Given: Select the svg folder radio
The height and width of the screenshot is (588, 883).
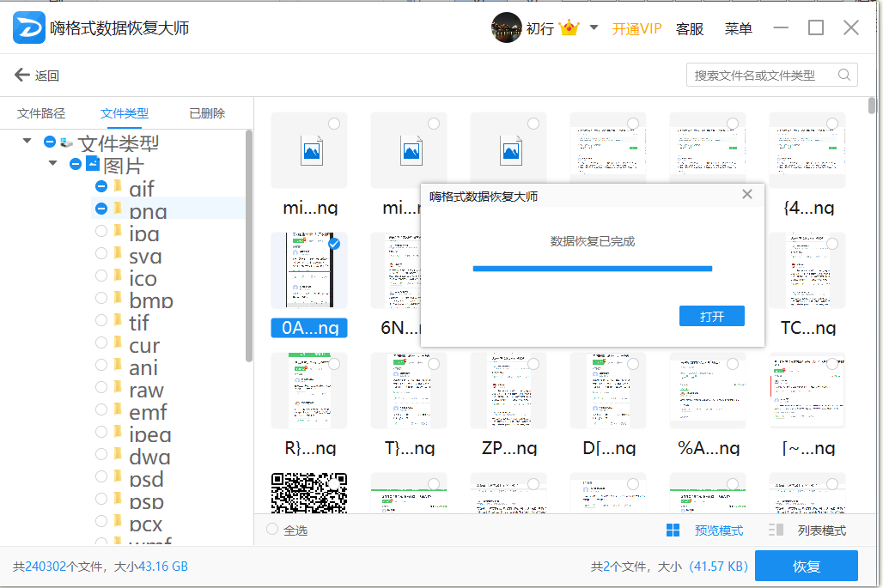Looking at the screenshot, I should coord(101,253).
